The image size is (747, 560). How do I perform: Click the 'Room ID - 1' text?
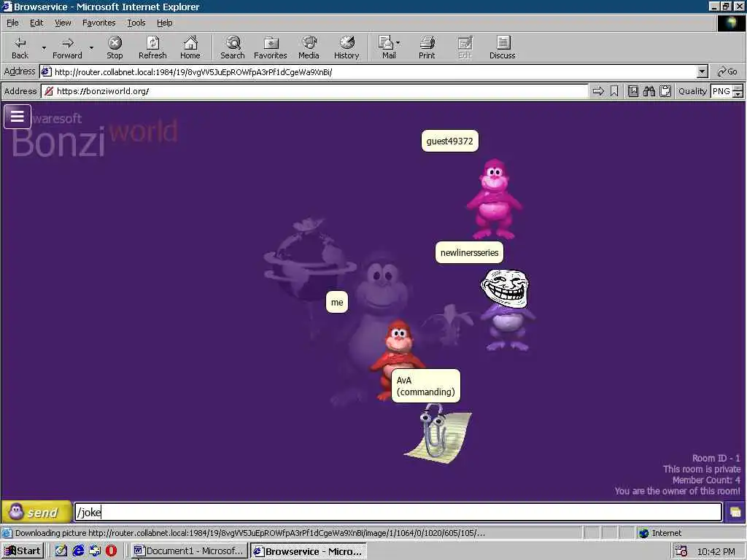[x=716, y=458]
